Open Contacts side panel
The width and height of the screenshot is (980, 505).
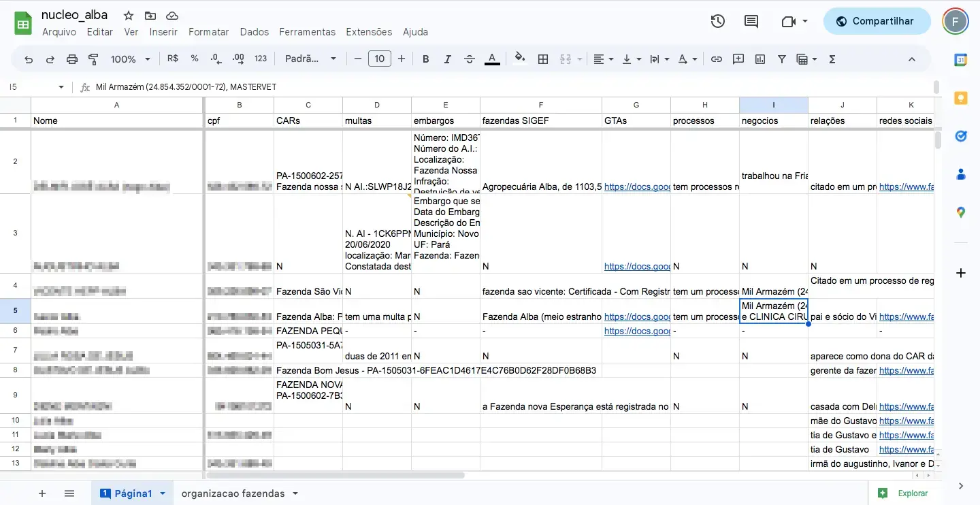click(961, 174)
